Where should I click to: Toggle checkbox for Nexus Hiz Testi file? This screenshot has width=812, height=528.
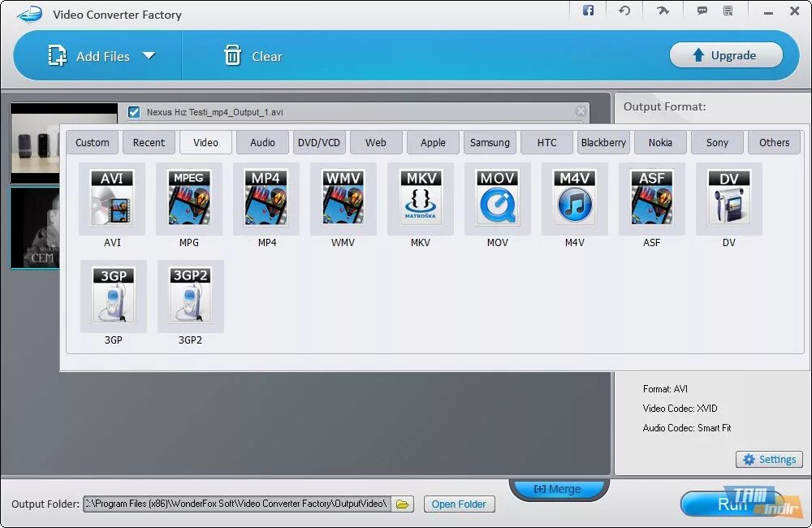pos(134,112)
